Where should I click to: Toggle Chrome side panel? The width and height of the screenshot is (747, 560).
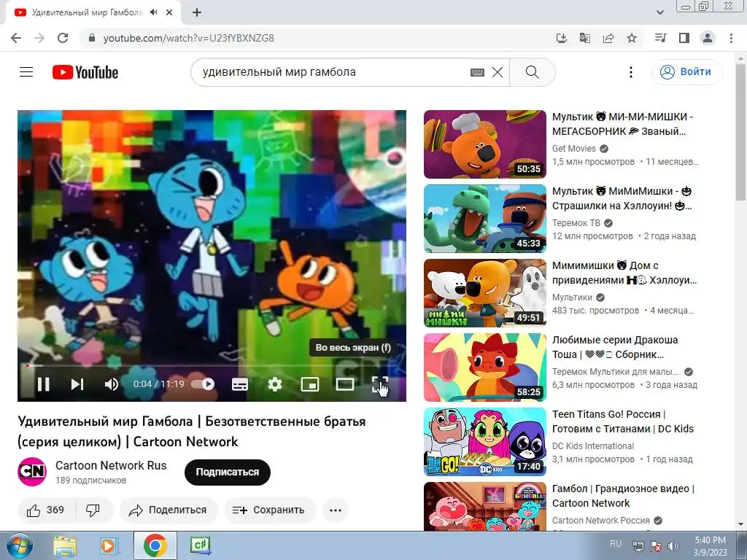(684, 38)
